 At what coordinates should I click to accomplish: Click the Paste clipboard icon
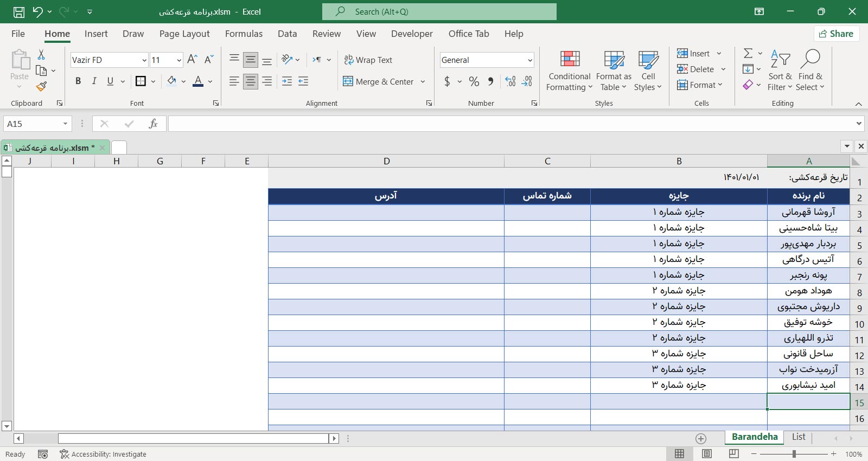20,60
